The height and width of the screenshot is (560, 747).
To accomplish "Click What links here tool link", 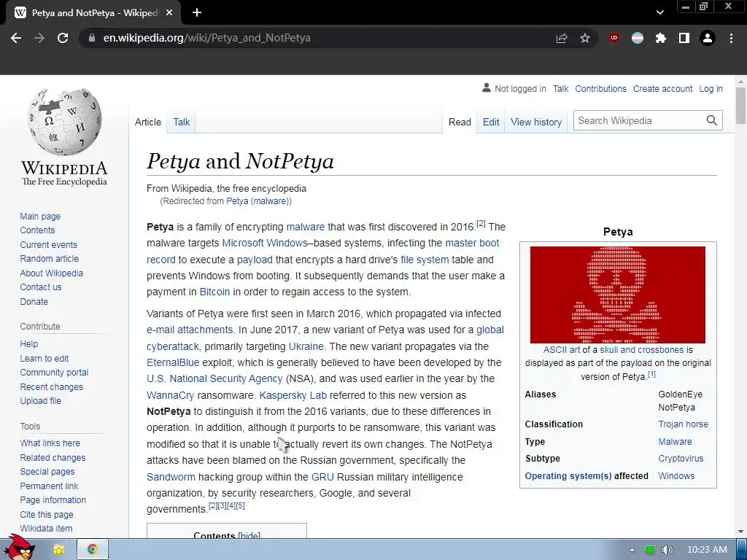I will [x=50, y=443].
